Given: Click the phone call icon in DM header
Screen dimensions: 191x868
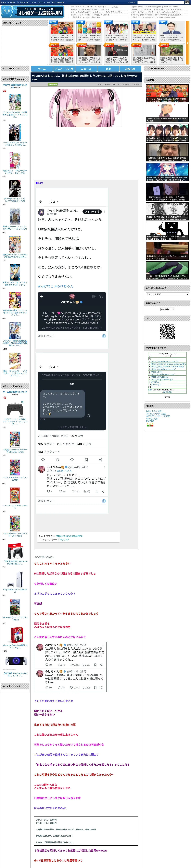Looking at the screenshot, I should (x=101, y=297).
